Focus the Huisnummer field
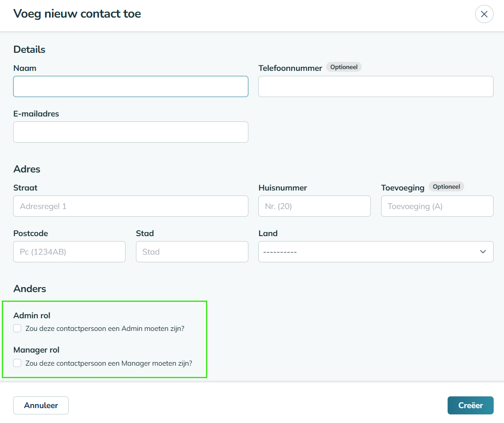This screenshot has width=504, height=423. (314, 206)
